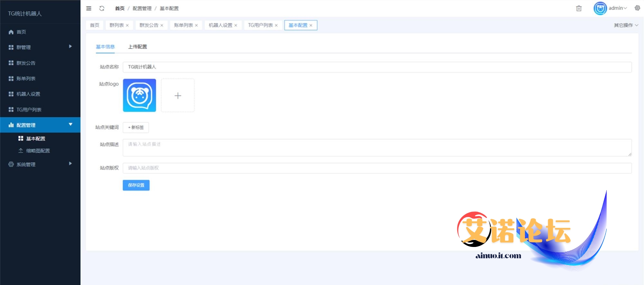
Task: Close the 群列表 tab
Action: point(128,25)
